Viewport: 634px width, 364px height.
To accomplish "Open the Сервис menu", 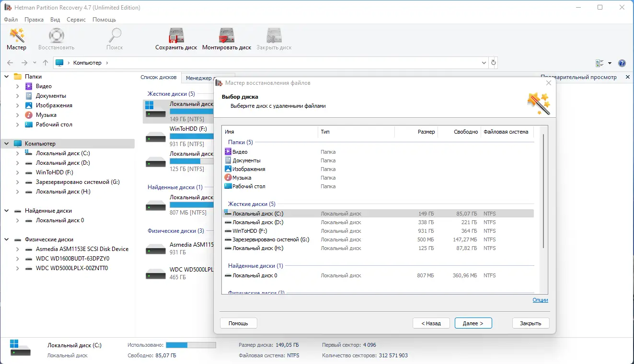I will click(76, 20).
